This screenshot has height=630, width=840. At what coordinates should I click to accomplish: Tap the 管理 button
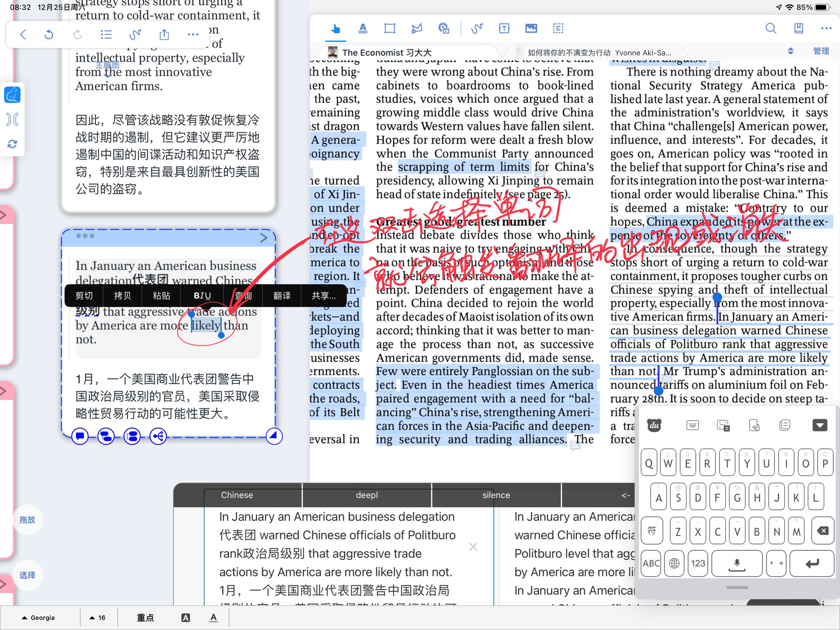821,51
